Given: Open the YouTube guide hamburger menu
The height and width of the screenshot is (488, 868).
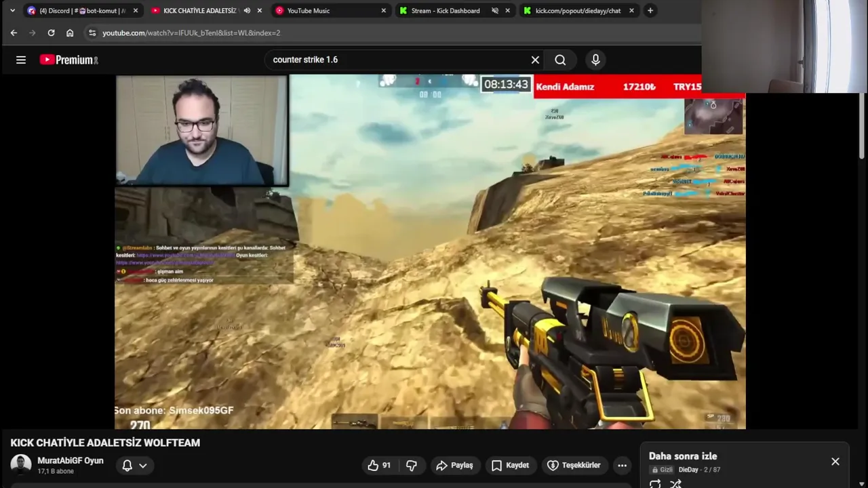Looking at the screenshot, I should (21, 60).
